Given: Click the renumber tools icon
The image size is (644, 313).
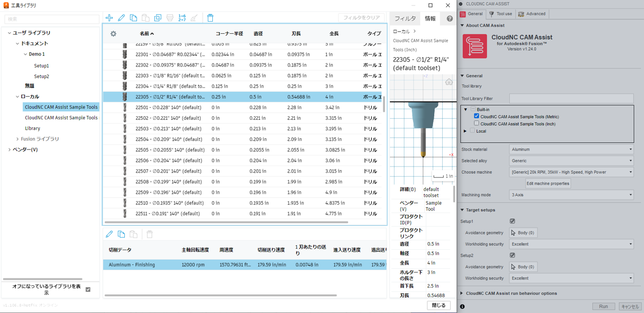Looking at the screenshot, I should point(182,18).
